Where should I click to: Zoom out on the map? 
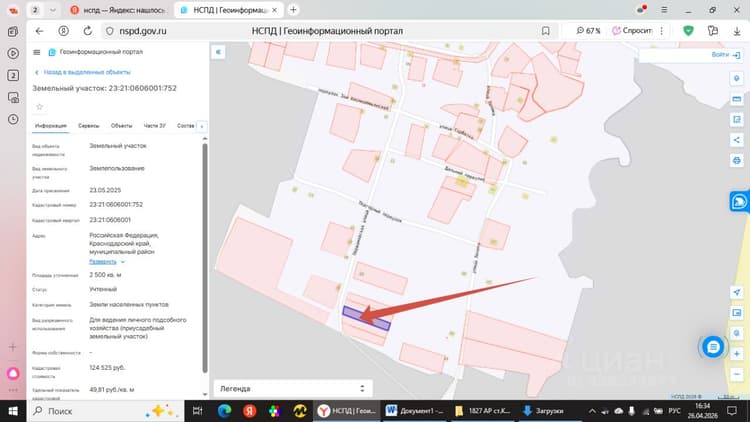click(737, 375)
